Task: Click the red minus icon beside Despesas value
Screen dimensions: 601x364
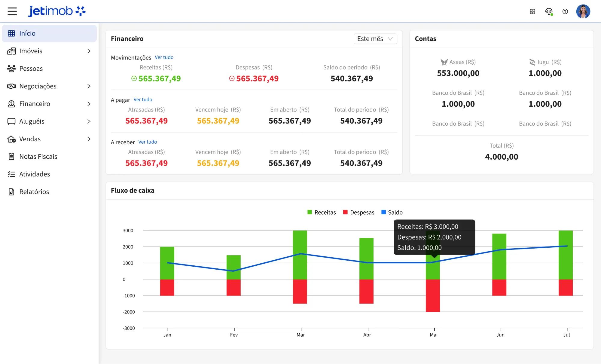Action: (x=232, y=78)
